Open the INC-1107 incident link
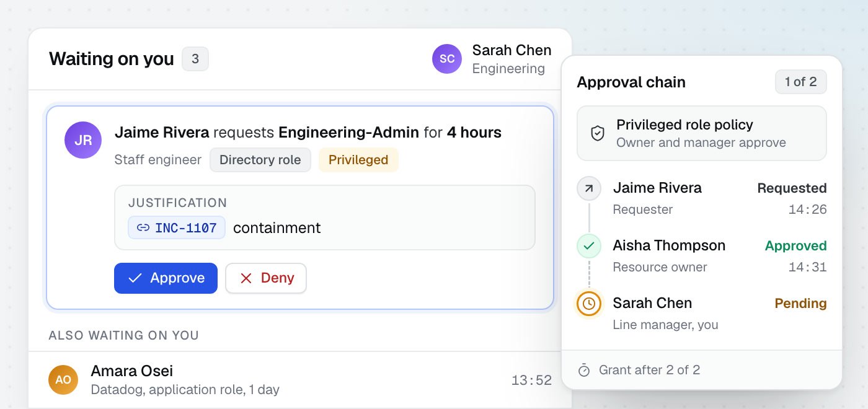This screenshot has width=868, height=409. click(x=177, y=227)
